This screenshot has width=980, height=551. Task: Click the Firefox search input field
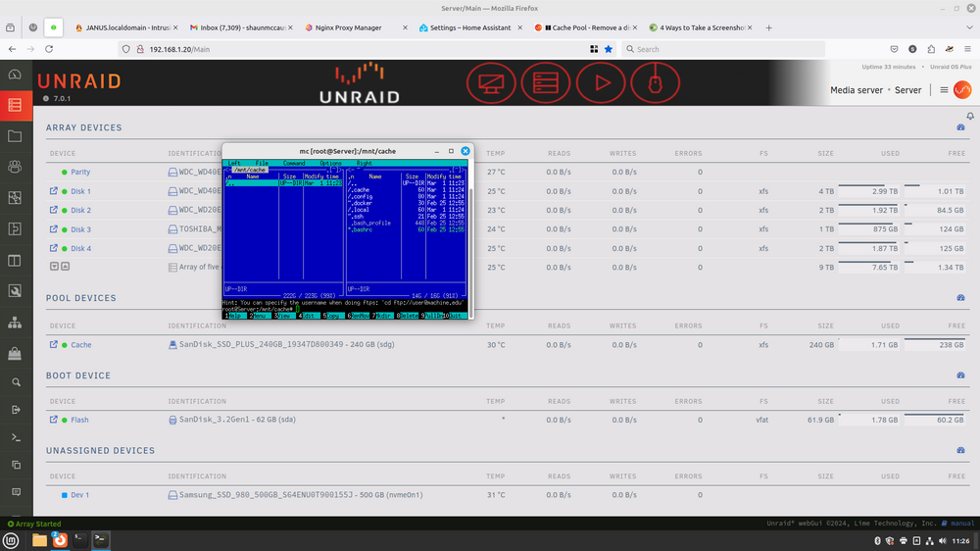723,49
